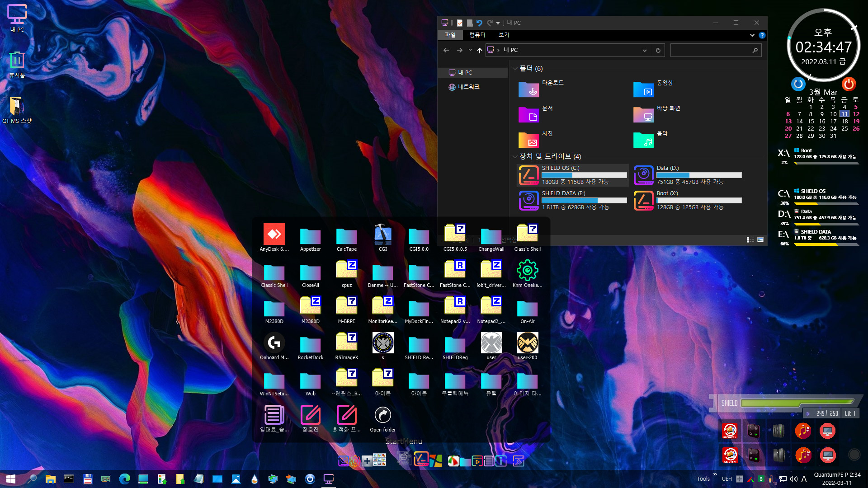Toggle the volume speaker tray icon

(793, 479)
